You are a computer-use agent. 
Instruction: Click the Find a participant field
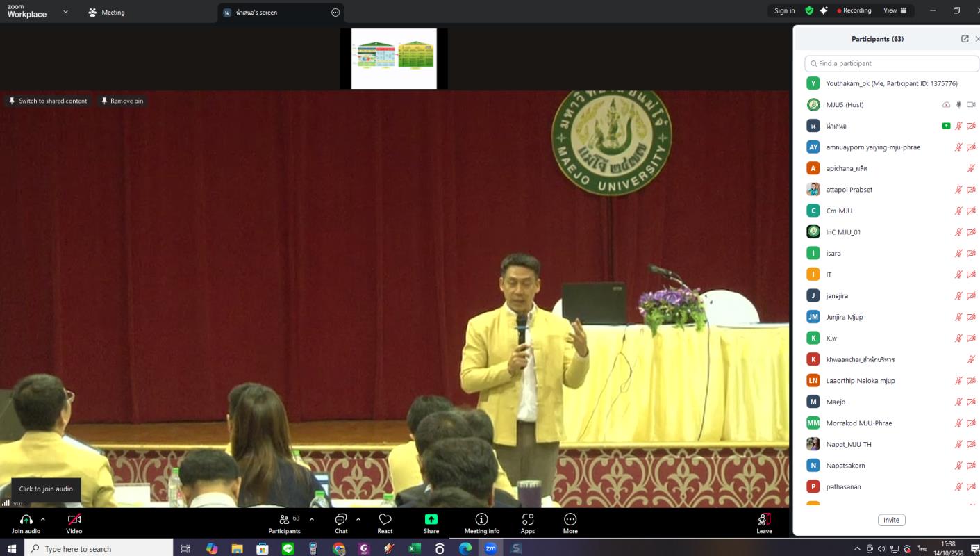(892, 63)
